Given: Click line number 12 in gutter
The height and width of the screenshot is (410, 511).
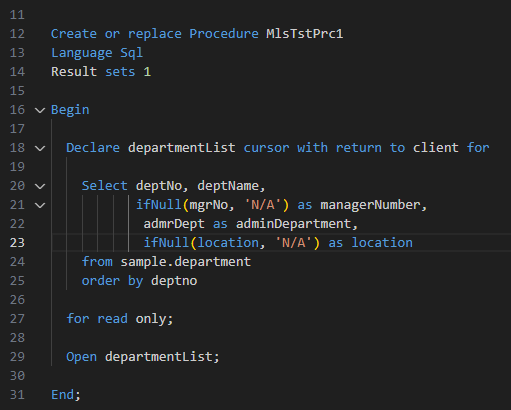Looking at the screenshot, I should tap(17, 34).
